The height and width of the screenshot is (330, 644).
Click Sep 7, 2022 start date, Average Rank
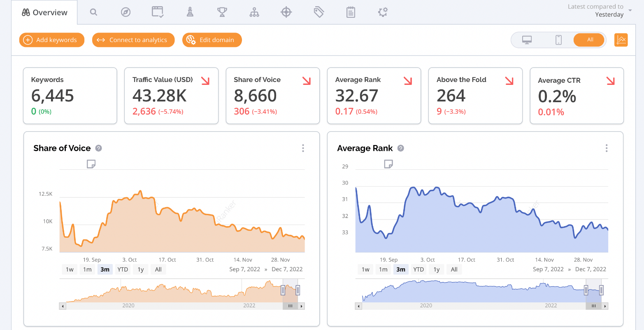pyautogui.click(x=548, y=269)
